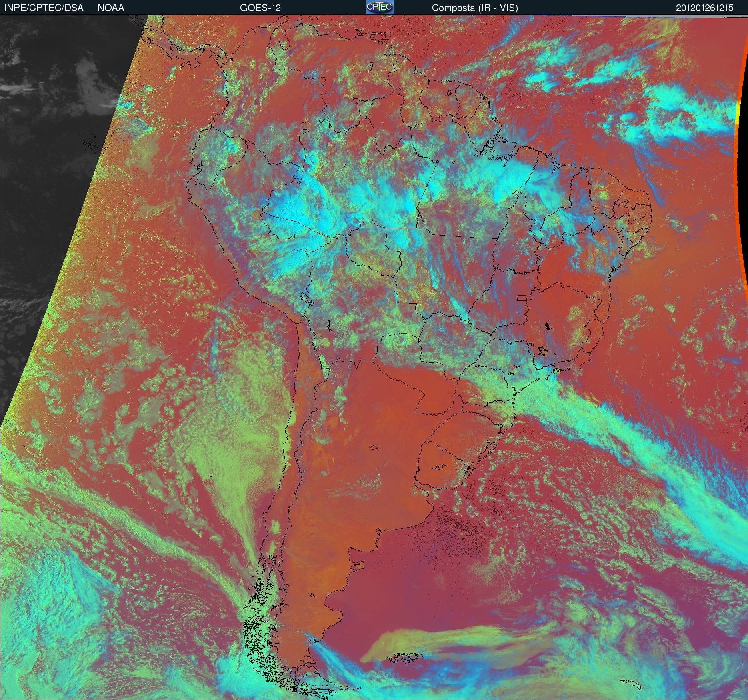Click the Composta (IR - VIS) title

(475, 8)
